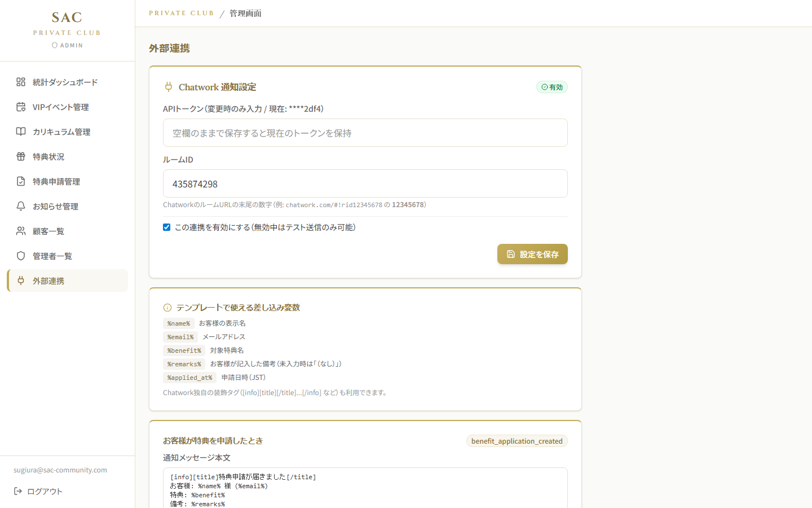The height and width of the screenshot is (508, 812).
Task: Click the VIPイベント管理 calendar icon
Action: point(21,107)
